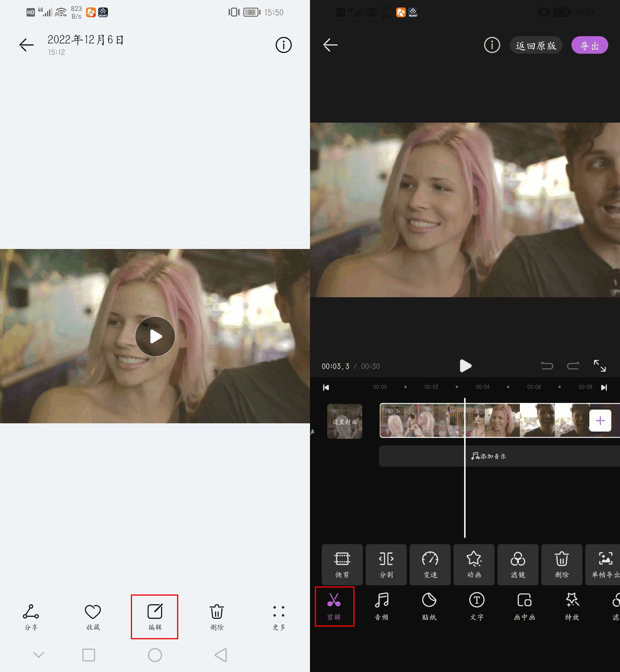Favorite the video with 收藏 heart
Screen dimensions: 620x672
coord(93,616)
